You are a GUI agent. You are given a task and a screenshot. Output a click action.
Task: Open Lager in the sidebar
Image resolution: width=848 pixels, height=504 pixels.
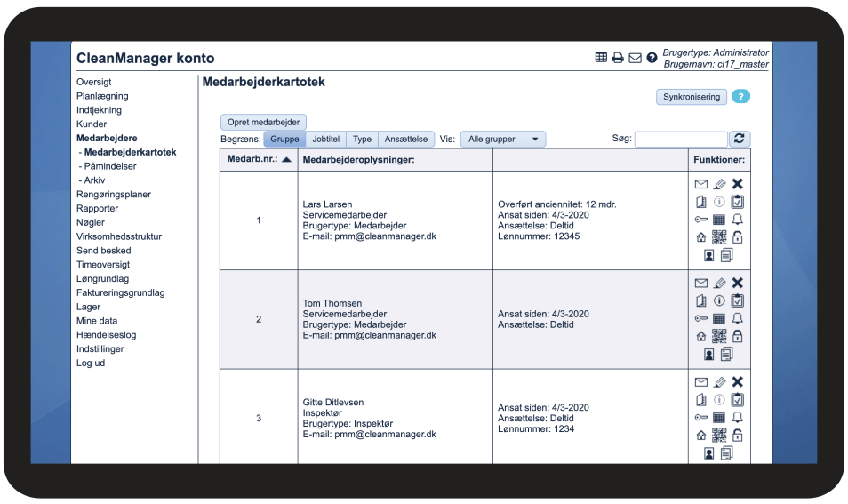click(x=88, y=307)
